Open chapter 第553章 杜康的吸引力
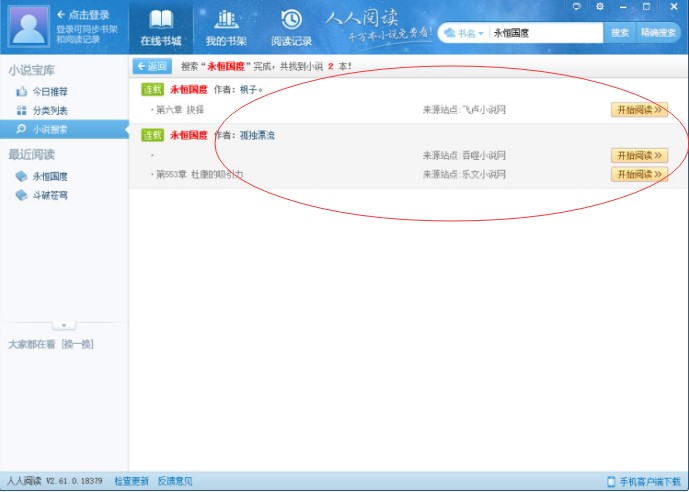Screen dimensions: 689x492 click(x=199, y=174)
